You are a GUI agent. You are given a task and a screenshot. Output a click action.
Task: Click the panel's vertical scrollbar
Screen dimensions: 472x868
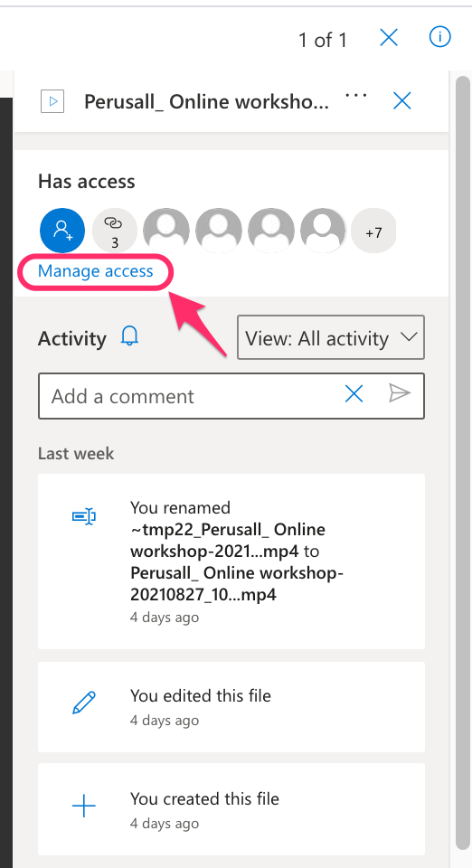point(463,463)
